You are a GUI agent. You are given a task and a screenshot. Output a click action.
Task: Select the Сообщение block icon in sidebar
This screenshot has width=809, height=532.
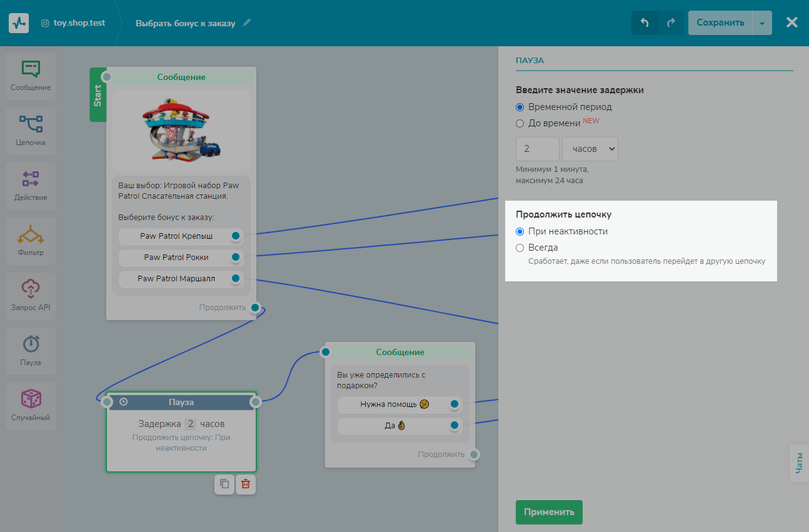click(x=30, y=69)
